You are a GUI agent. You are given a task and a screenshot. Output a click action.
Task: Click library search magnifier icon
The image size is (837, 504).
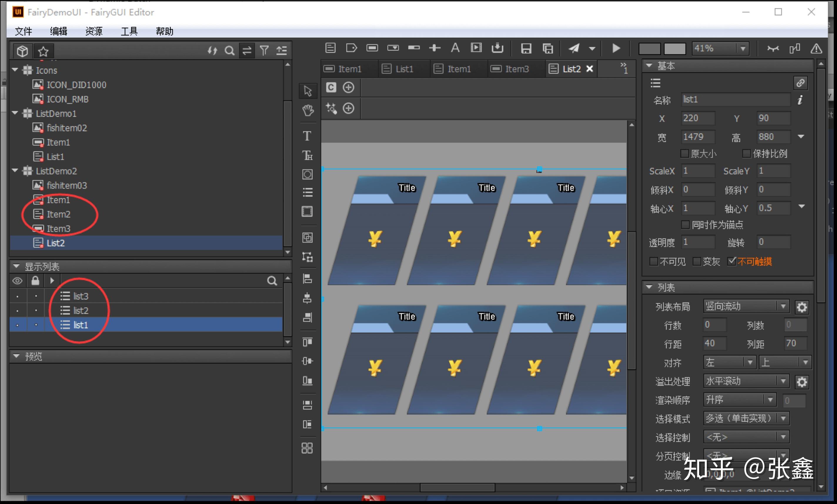click(x=230, y=51)
